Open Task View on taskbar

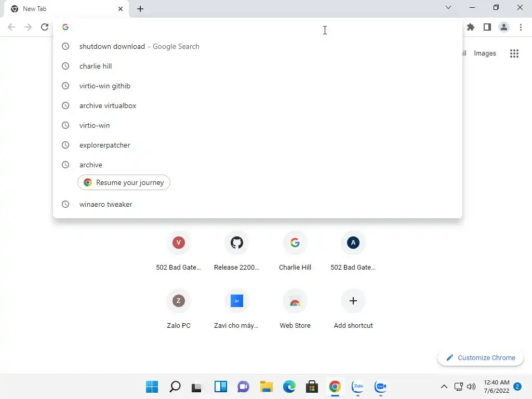click(197, 387)
